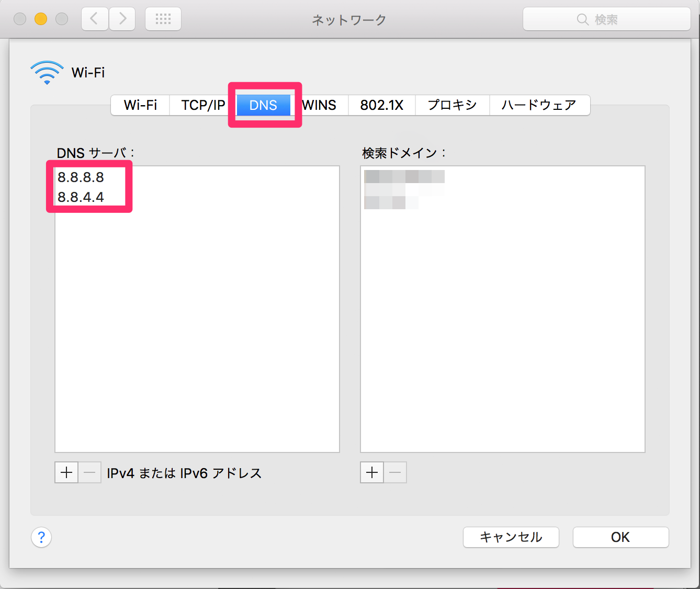Add a search domain with plus button

[372, 473]
